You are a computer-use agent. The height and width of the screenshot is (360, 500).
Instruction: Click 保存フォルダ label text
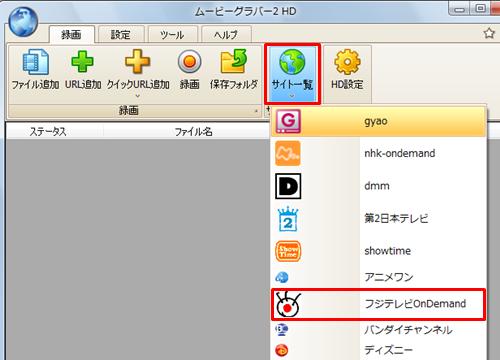(234, 85)
